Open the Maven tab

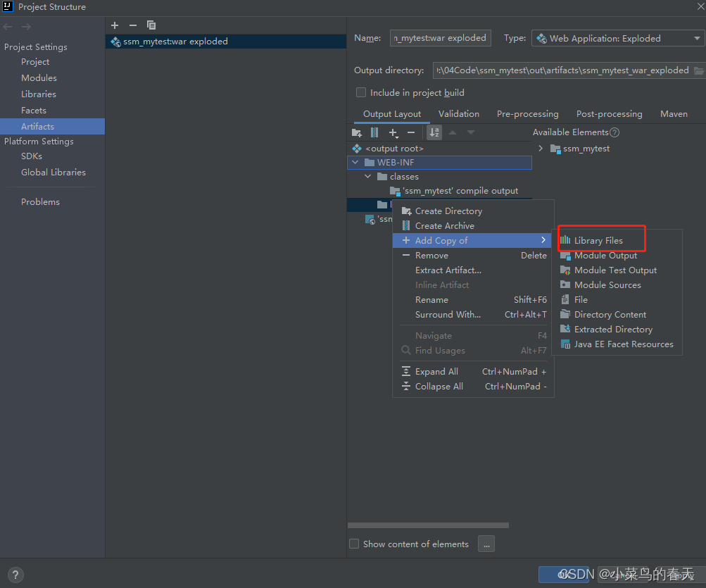(x=674, y=114)
